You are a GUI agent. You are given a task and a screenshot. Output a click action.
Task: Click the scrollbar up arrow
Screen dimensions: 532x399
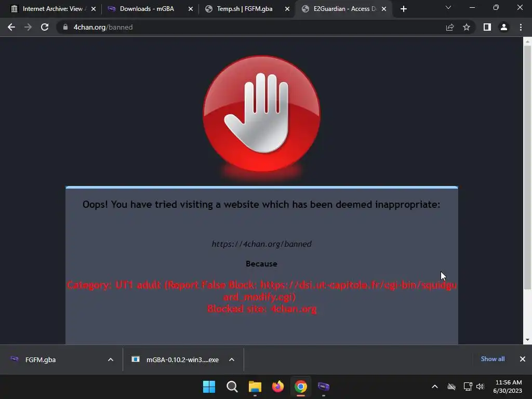coord(527,42)
